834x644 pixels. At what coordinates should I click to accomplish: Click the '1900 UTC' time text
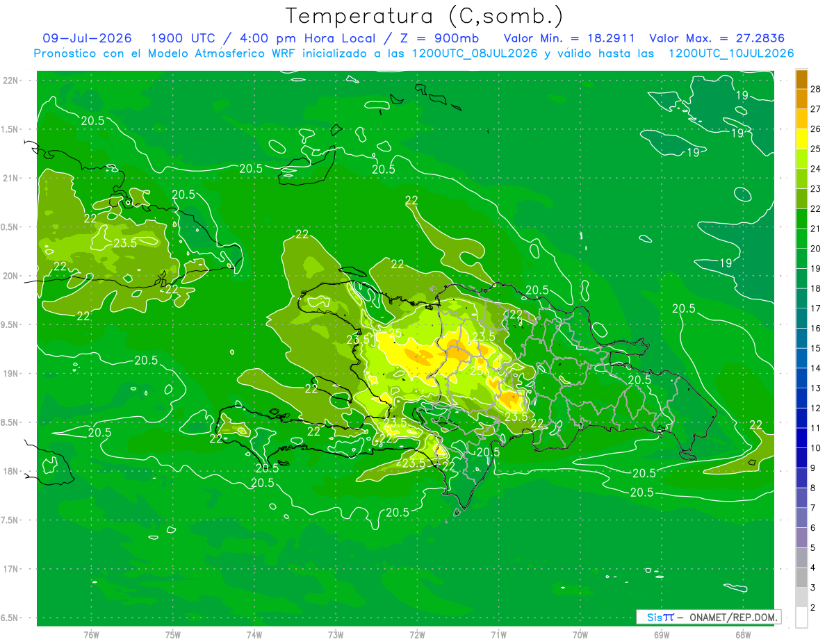[183, 38]
